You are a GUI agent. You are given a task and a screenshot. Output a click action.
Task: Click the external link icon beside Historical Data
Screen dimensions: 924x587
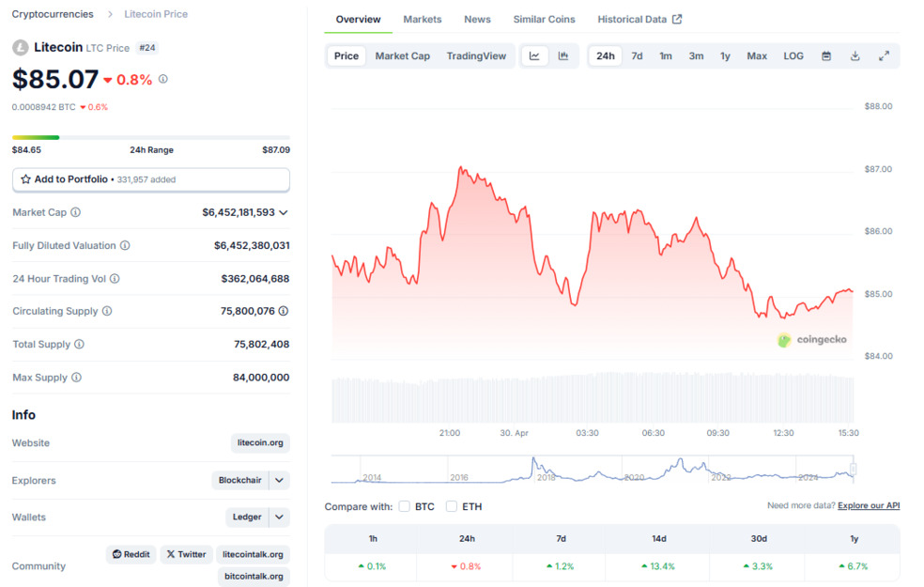[677, 20]
